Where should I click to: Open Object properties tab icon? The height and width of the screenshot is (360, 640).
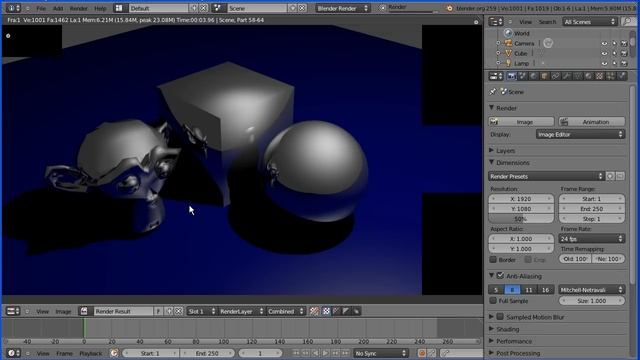tap(544, 76)
